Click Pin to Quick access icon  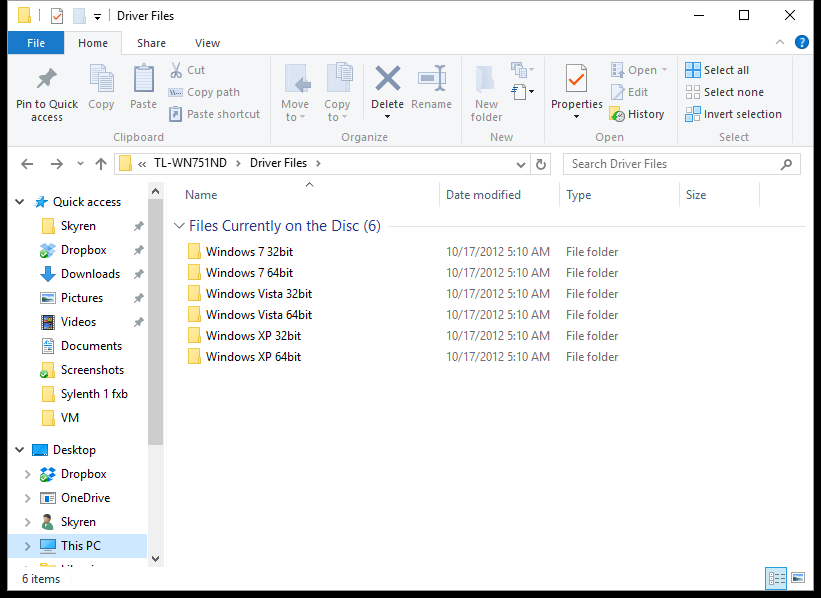click(x=47, y=79)
